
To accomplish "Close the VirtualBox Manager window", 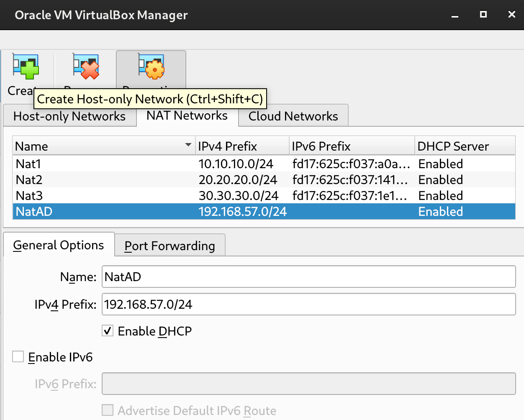I will [x=511, y=15].
